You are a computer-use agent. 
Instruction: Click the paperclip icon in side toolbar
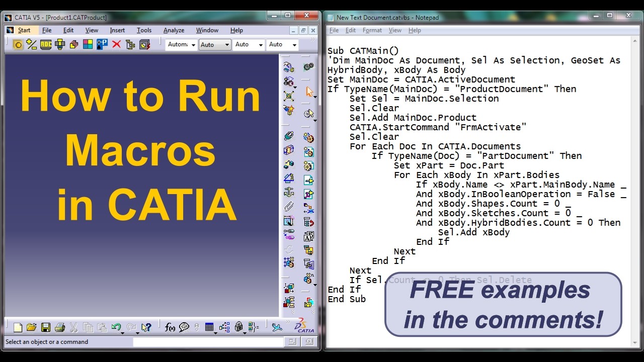click(x=289, y=206)
